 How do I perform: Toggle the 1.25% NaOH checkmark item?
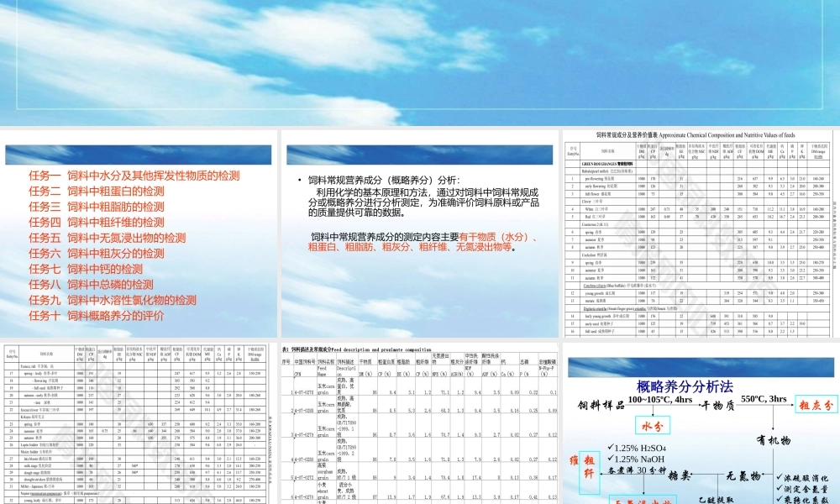coord(634,459)
